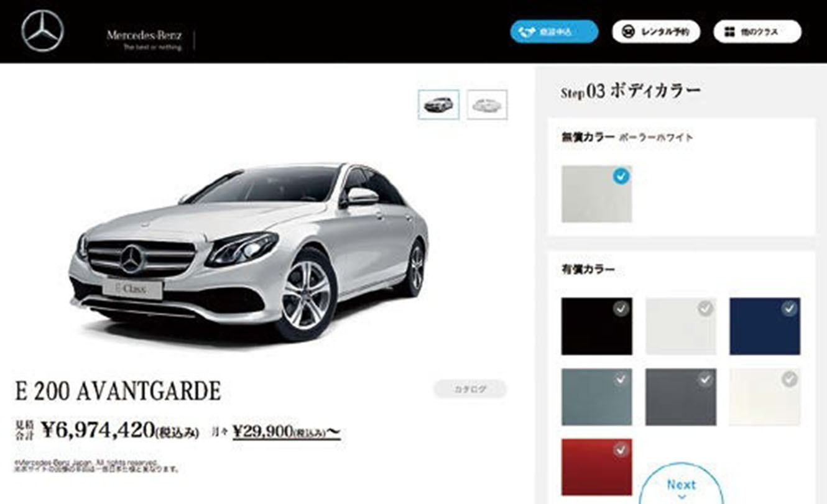Click the 有償カラー section label
The height and width of the screenshot is (504, 827).
coord(588,270)
